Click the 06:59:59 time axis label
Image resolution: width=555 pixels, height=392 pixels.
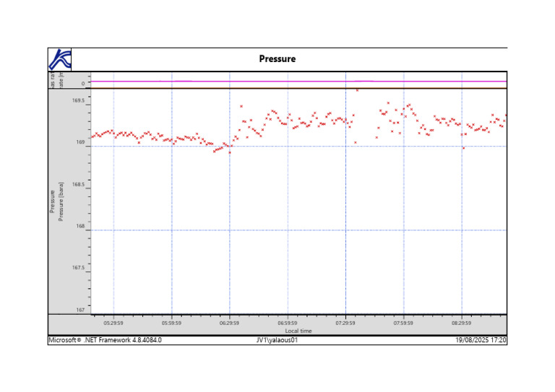[x=288, y=323]
